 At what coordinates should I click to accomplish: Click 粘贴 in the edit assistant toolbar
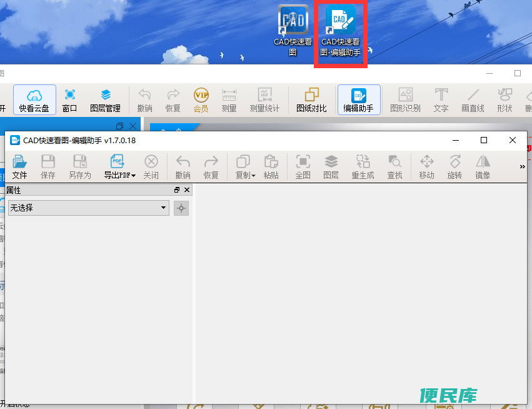[x=271, y=166]
